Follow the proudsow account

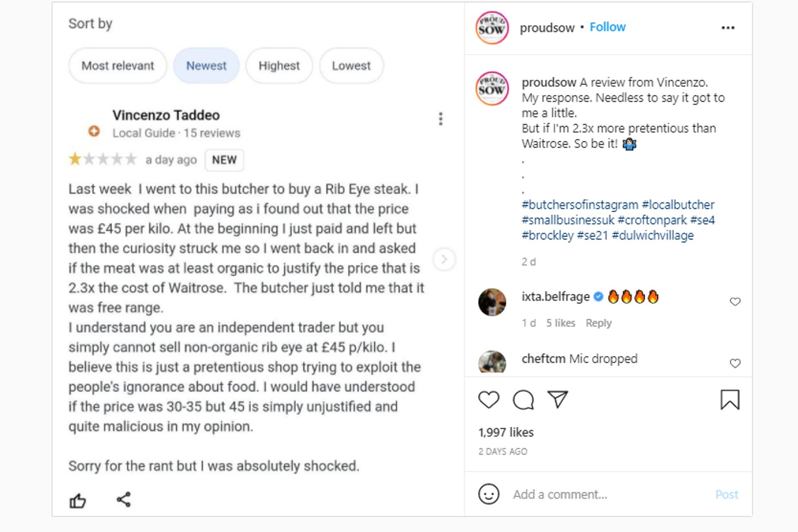608,27
